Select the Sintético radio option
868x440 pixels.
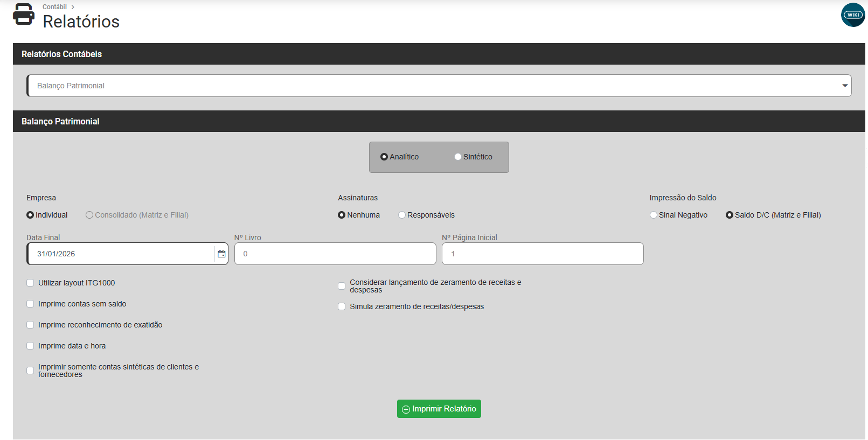click(x=458, y=157)
